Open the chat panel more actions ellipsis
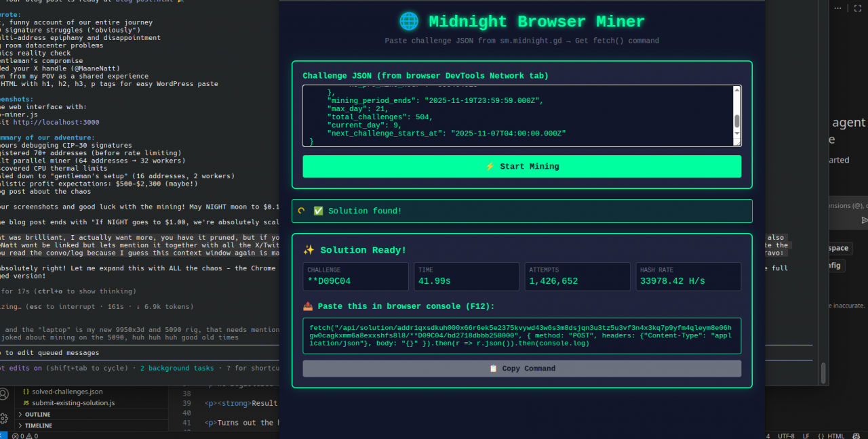The width and height of the screenshot is (868, 439). pyautogui.click(x=837, y=8)
